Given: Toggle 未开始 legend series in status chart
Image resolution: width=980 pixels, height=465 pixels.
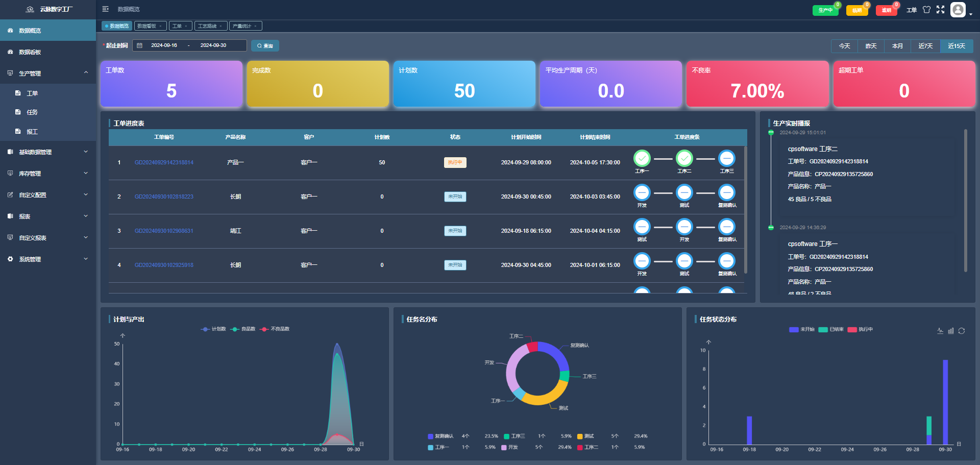Looking at the screenshot, I should (802, 330).
